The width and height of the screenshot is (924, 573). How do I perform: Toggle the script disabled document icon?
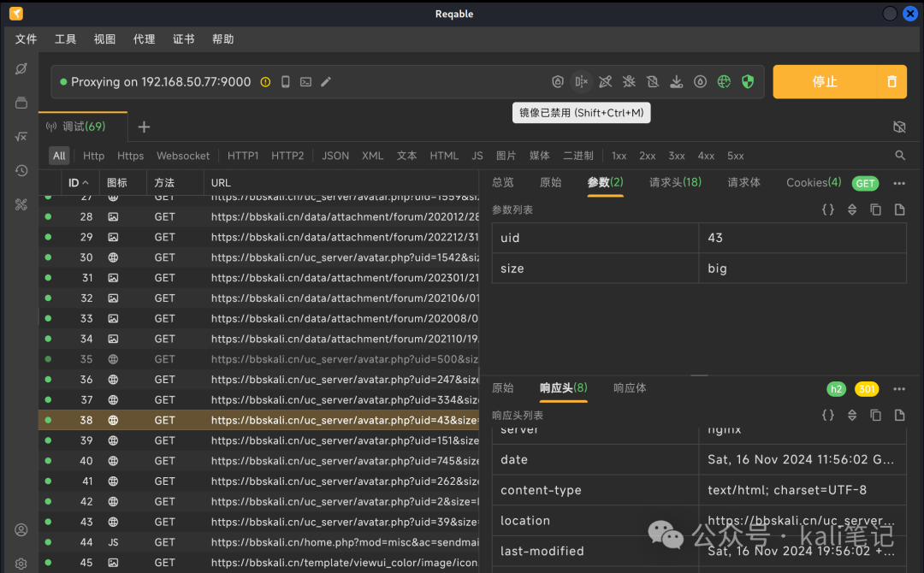[x=652, y=82]
